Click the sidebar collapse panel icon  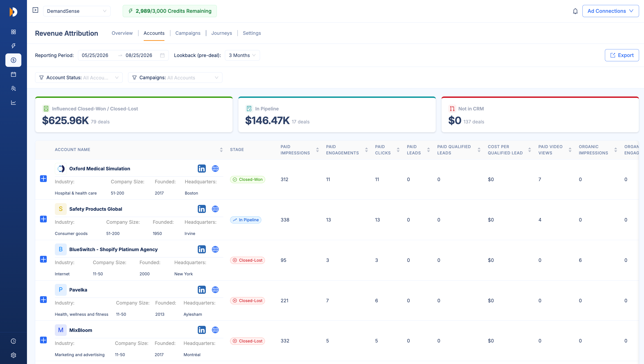35,10
